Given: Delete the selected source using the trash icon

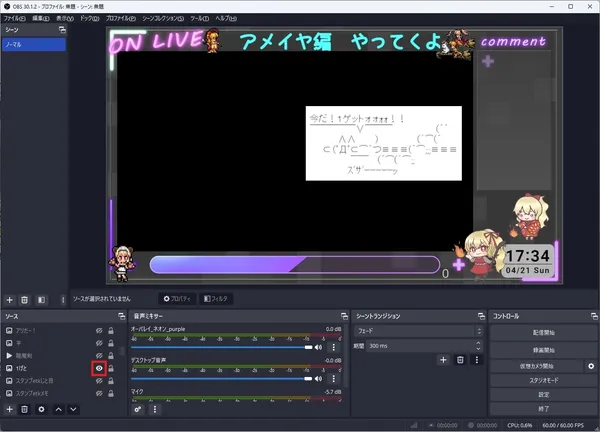Looking at the screenshot, I should pyautogui.click(x=25, y=409).
